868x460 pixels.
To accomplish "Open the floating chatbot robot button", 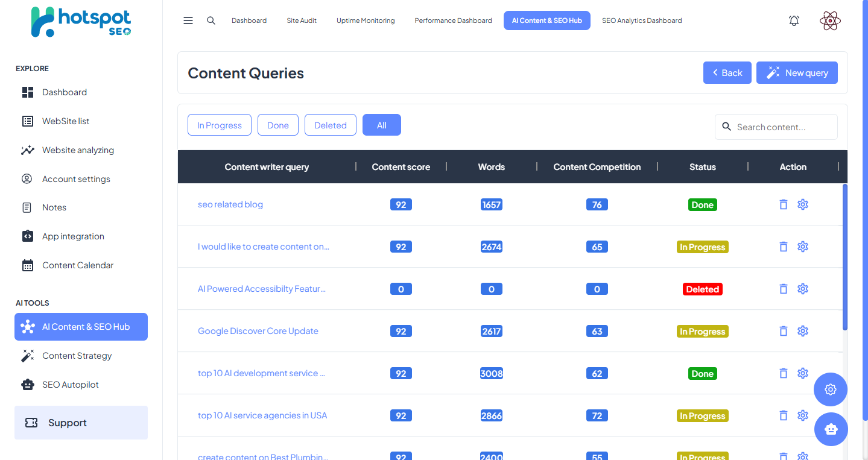I will [x=831, y=429].
